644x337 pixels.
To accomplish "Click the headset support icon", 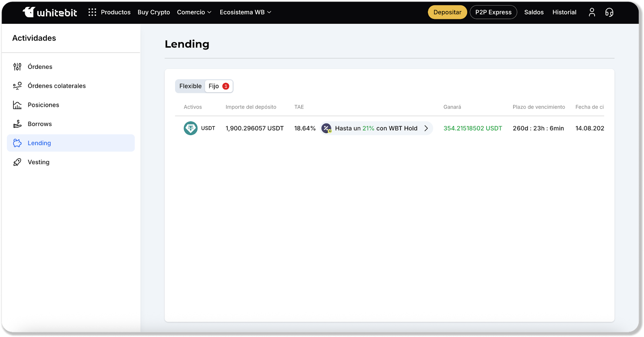I will click(609, 12).
